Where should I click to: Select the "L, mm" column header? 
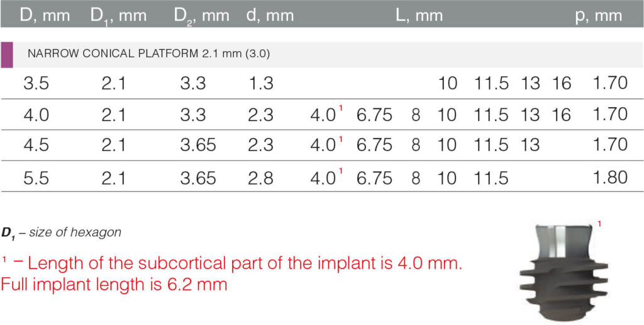click(x=419, y=15)
